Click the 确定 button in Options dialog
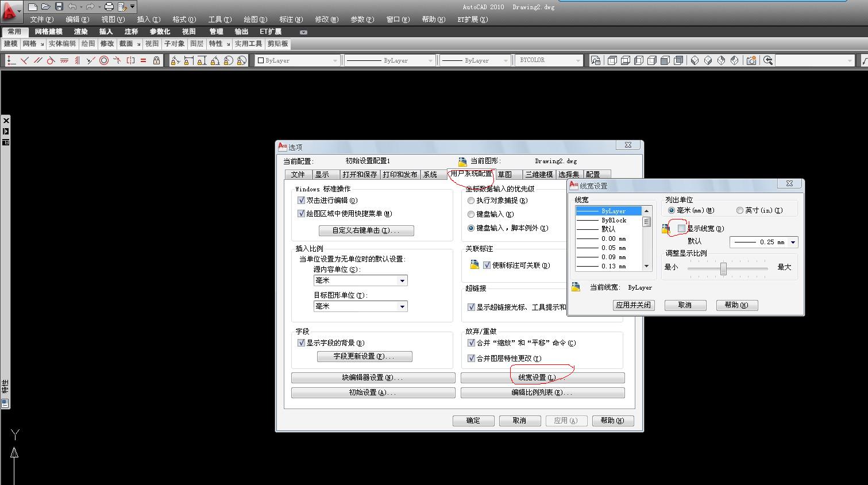The height and width of the screenshot is (485, 868). pos(473,421)
